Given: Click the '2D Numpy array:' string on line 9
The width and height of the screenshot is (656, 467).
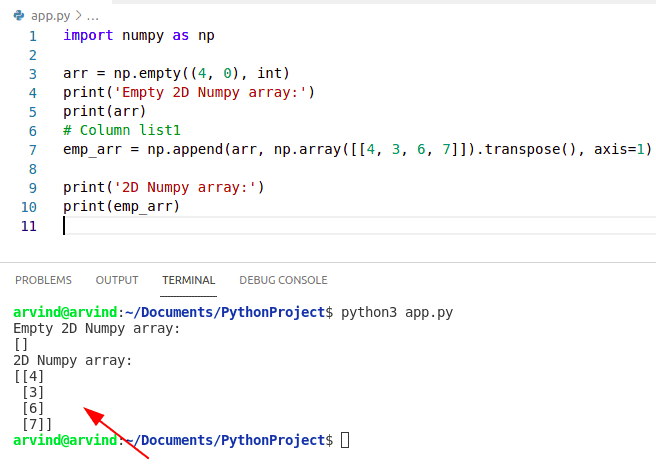Looking at the screenshot, I should point(185,187).
